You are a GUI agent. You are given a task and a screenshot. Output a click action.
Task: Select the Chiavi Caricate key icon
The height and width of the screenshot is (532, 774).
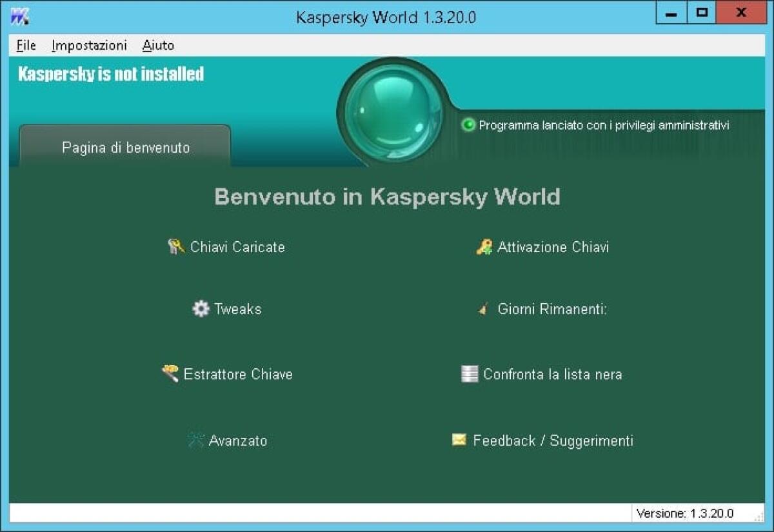[x=175, y=246]
